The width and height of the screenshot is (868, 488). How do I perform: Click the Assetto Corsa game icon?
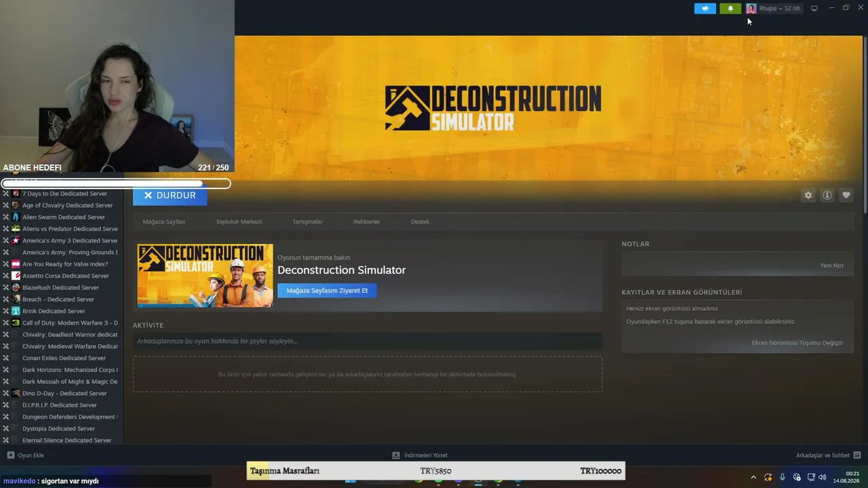click(x=16, y=276)
